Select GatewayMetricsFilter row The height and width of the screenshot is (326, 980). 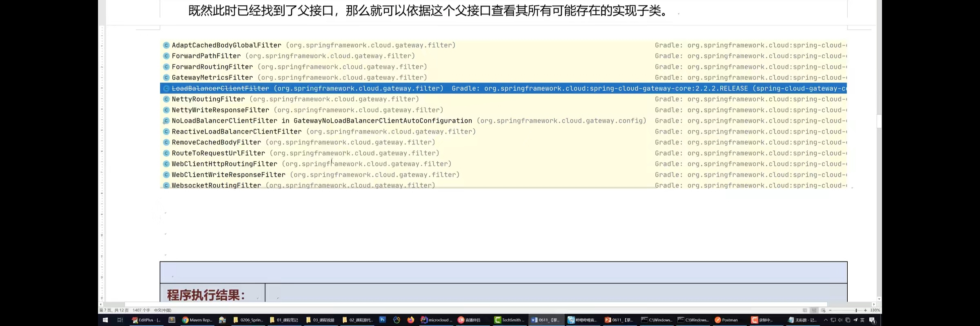pyautogui.click(x=503, y=77)
